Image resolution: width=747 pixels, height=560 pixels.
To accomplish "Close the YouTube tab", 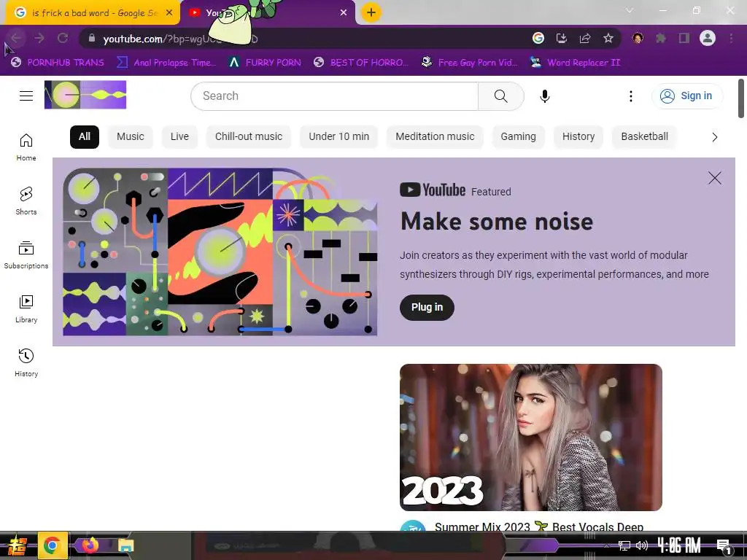I will [344, 13].
